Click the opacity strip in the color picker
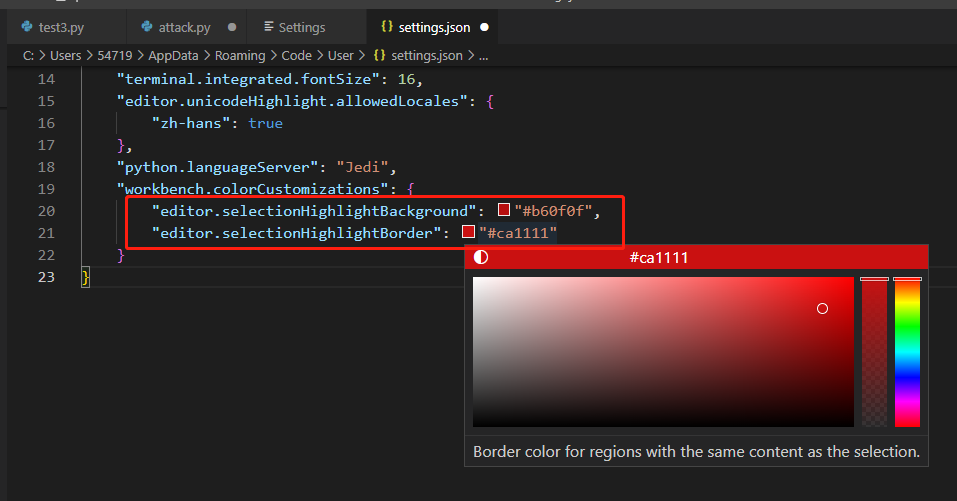Image resolution: width=957 pixels, height=501 pixels. (874, 352)
